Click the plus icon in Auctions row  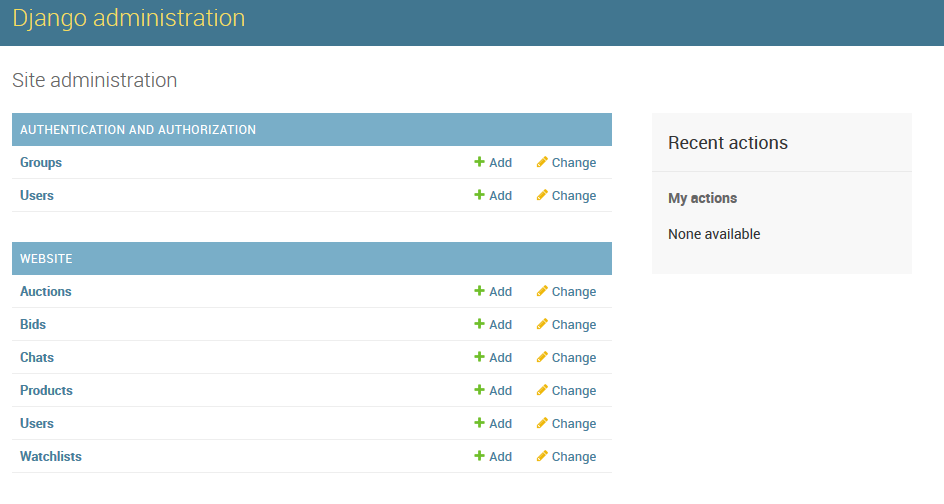click(479, 291)
